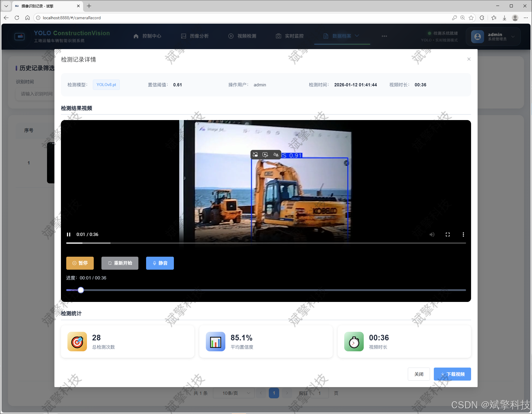The width and height of the screenshot is (532, 414).
Task: Click the 重新开始 restart button
Action: coord(120,263)
